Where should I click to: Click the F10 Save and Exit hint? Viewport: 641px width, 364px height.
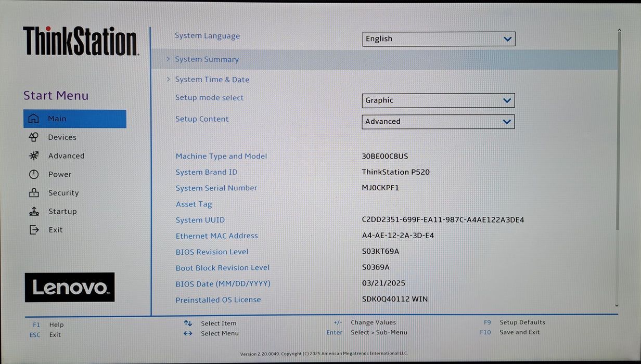click(x=510, y=332)
